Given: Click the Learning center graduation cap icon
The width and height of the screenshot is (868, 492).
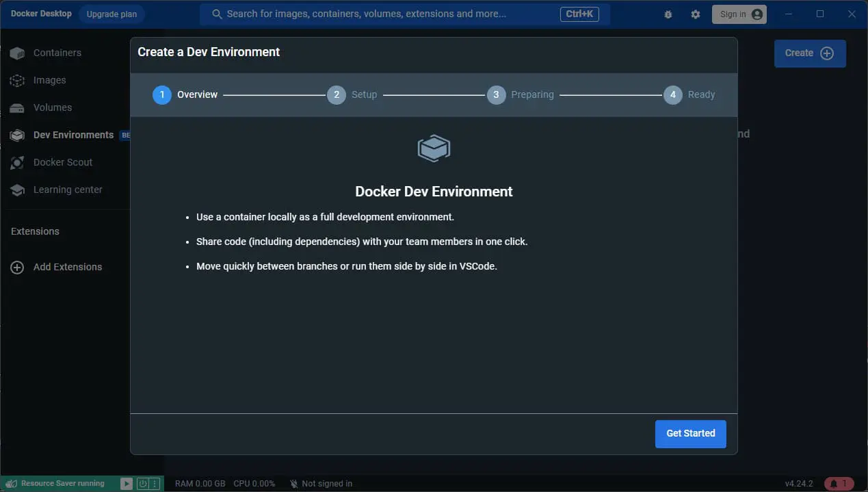Looking at the screenshot, I should pyautogui.click(x=17, y=190).
